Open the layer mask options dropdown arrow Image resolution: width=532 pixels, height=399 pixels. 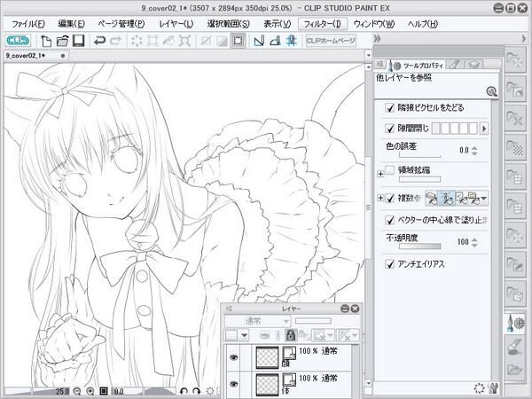(x=330, y=336)
